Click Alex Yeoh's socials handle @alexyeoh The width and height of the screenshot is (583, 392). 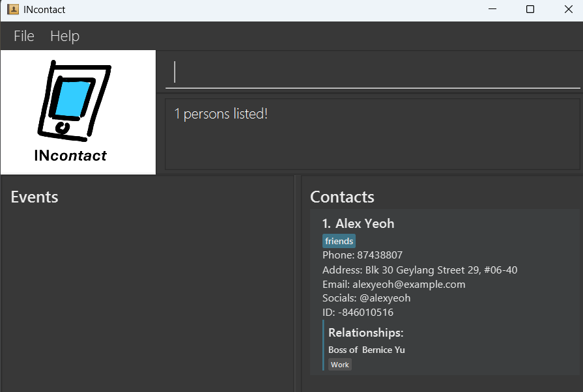(x=366, y=298)
